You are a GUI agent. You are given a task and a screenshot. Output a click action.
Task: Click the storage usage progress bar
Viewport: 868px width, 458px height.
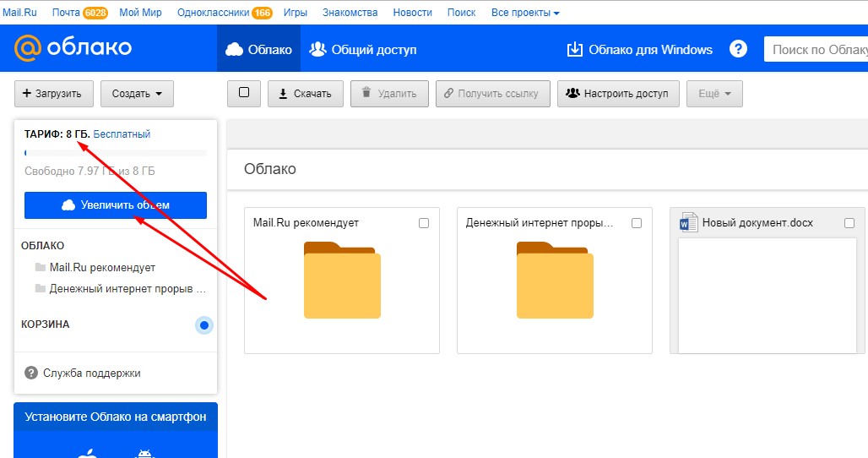point(116,153)
